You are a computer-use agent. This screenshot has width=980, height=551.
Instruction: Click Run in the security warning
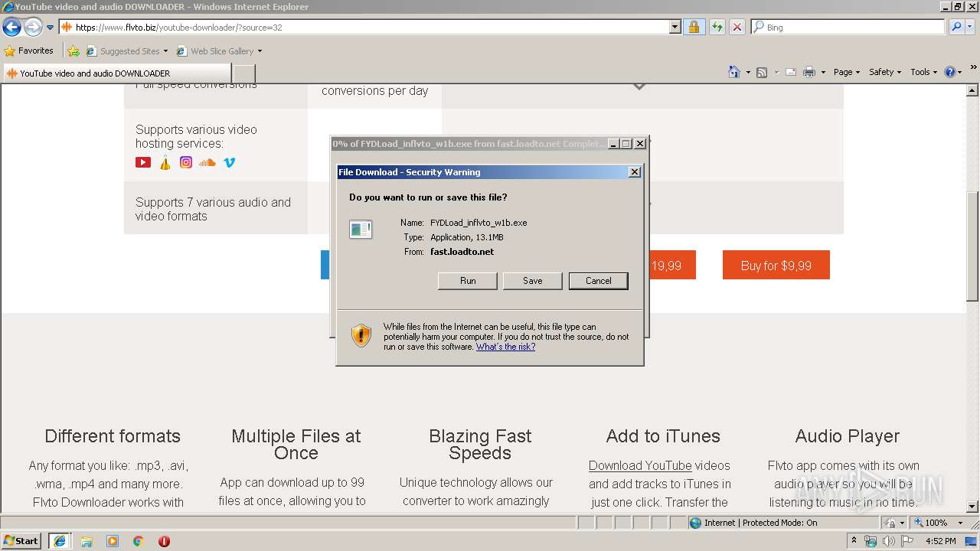(x=468, y=281)
